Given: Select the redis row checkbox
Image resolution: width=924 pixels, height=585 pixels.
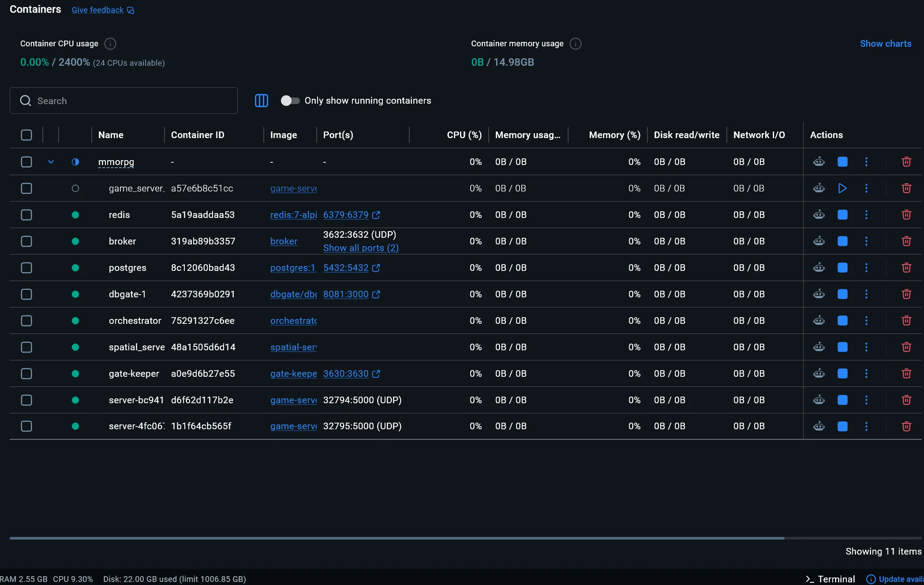Looking at the screenshot, I should pos(26,215).
